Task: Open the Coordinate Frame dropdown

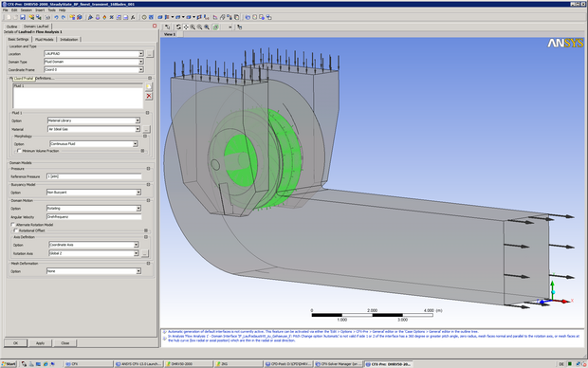Action: point(93,70)
